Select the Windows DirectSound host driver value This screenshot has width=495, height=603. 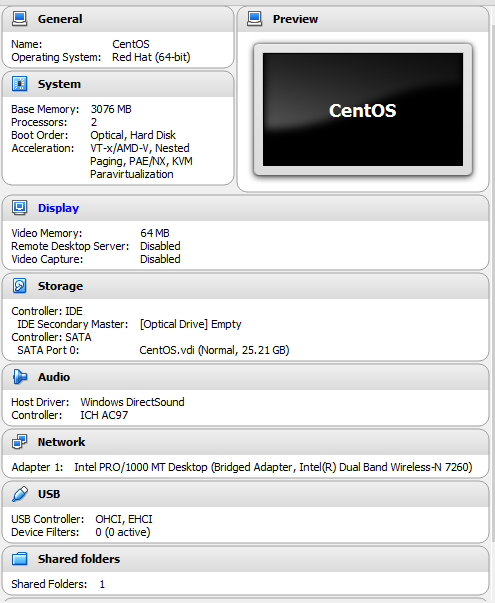[132, 402]
